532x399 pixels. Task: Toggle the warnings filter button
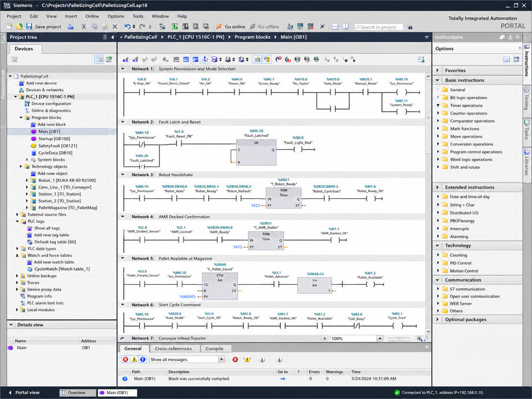(x=134, y=359)
